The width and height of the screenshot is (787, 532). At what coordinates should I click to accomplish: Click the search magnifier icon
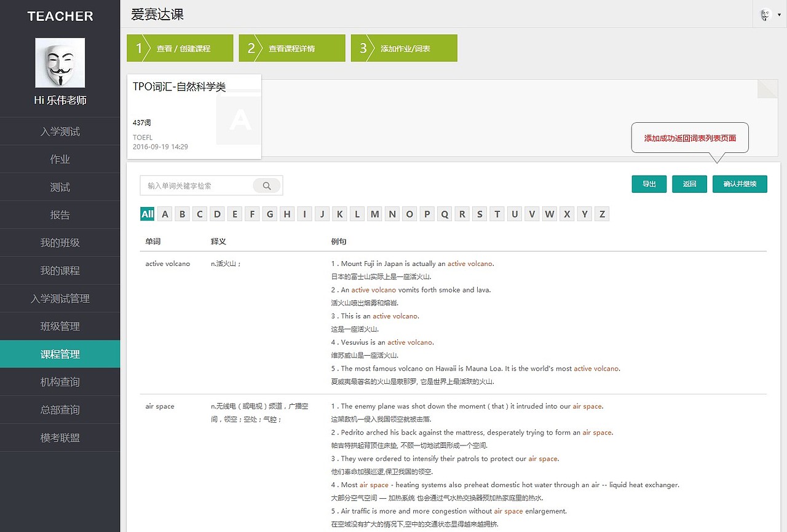pyautogui.click(x=266, y=185)
